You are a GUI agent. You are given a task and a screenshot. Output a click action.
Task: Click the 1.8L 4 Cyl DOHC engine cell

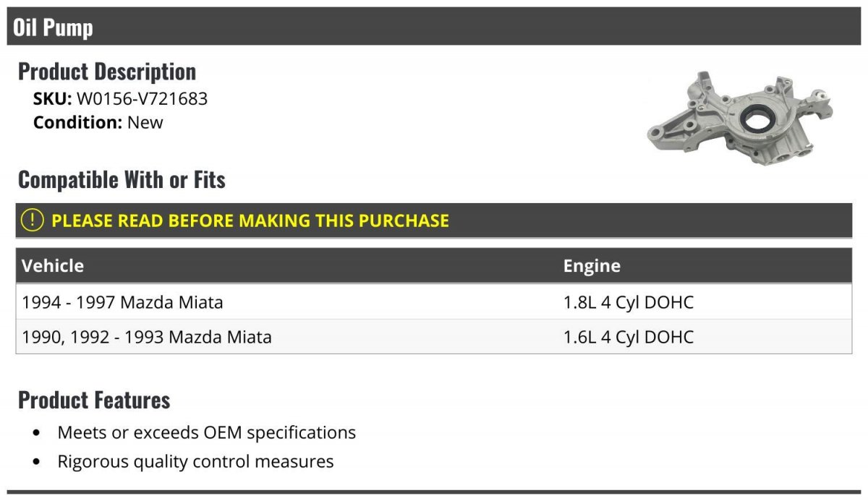[628, 302]
